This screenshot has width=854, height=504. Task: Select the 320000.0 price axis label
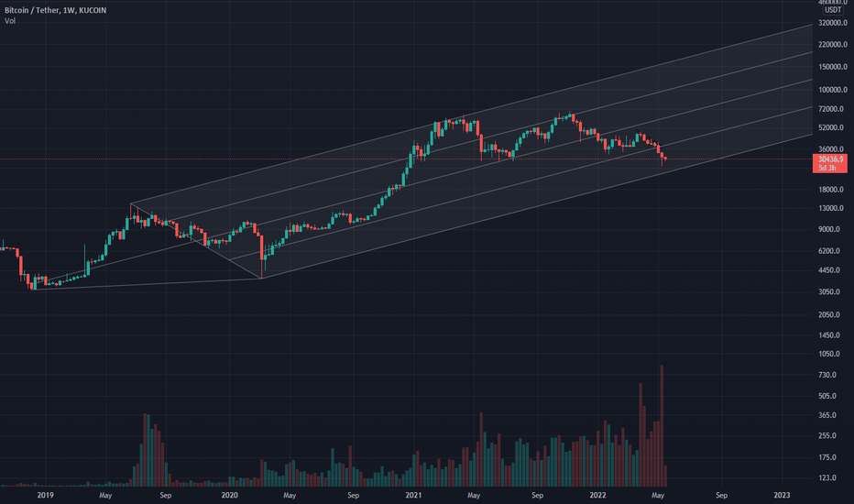click(x=833, y=24)
